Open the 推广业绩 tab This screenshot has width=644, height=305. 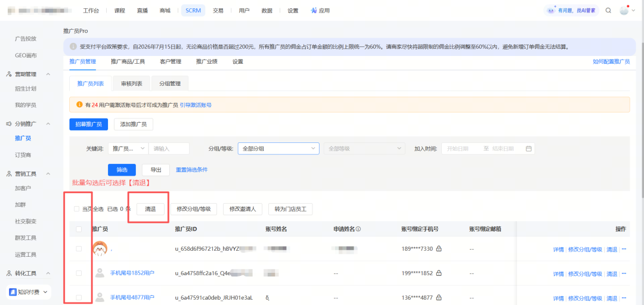[x=206, y=61]
